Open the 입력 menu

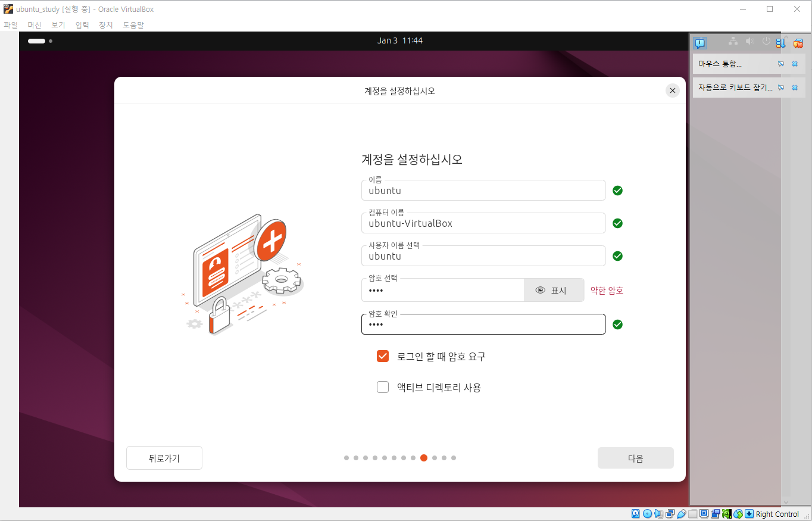click(82, 25)
